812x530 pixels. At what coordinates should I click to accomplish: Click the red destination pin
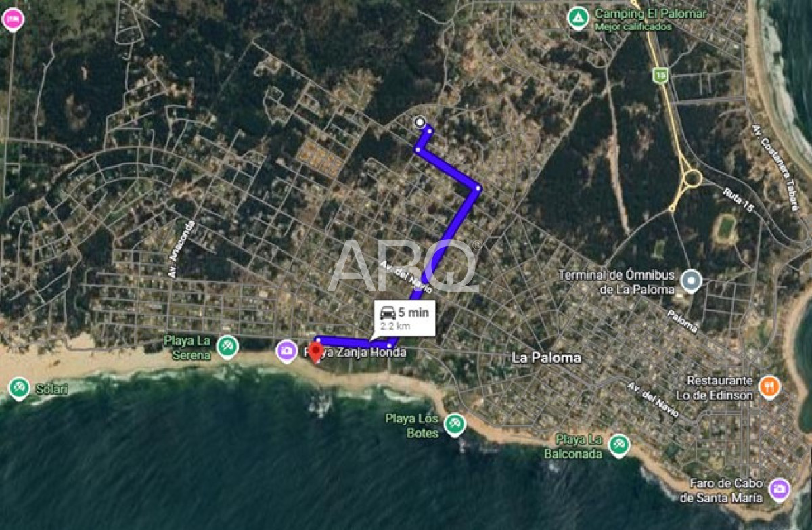(x=315, y=352)
